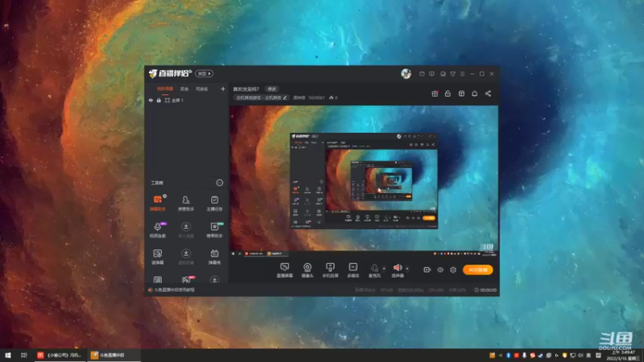The width and height of the screenshot is (644, 362).
Task: Click the share icon above preview
Action: (x=488, y=93)
